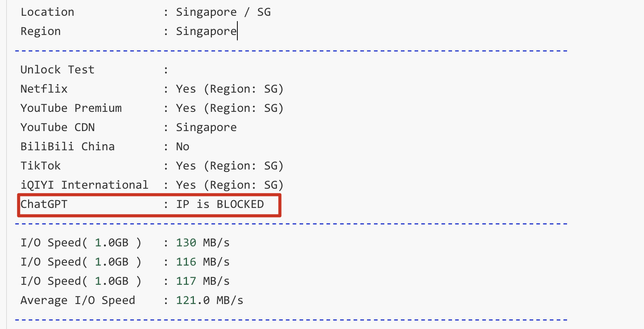This screenshot has width=644, height=329.
Task: Click the dashed separator above Unlock Test
Action: point(291,51)
